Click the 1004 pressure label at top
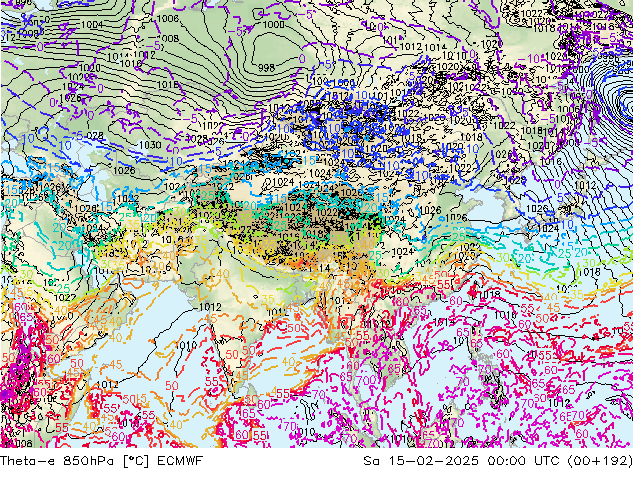Image resolution: width=634 pixels, height=490 pixels. 92,24
